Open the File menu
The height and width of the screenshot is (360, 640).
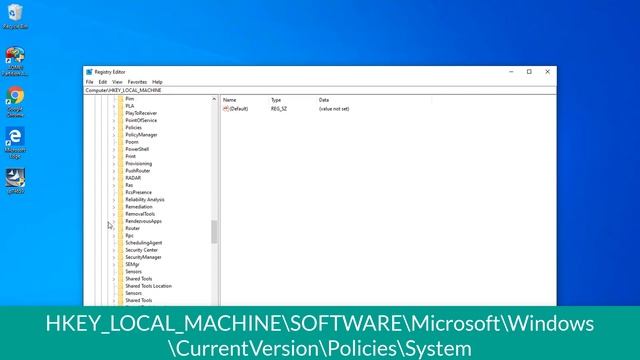[89, 82]
